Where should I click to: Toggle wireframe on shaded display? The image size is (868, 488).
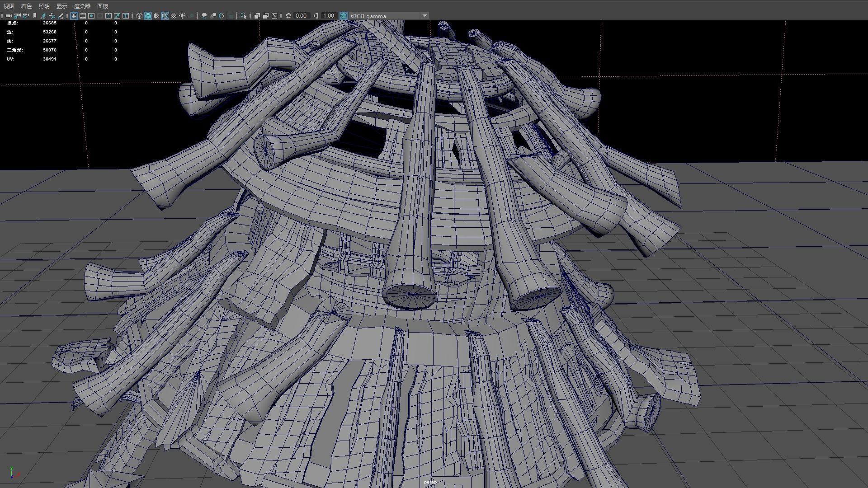165,16
